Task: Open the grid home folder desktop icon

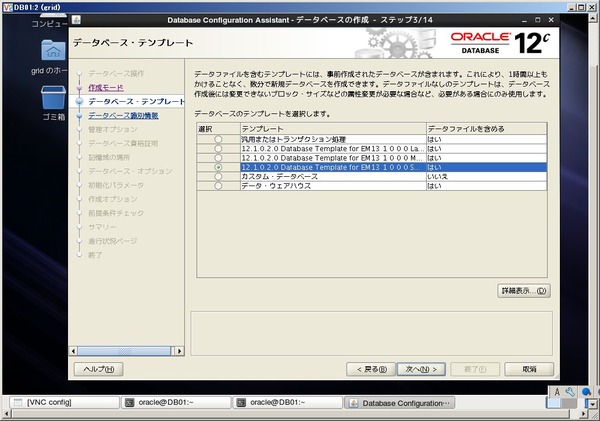Action: [53, 51]
